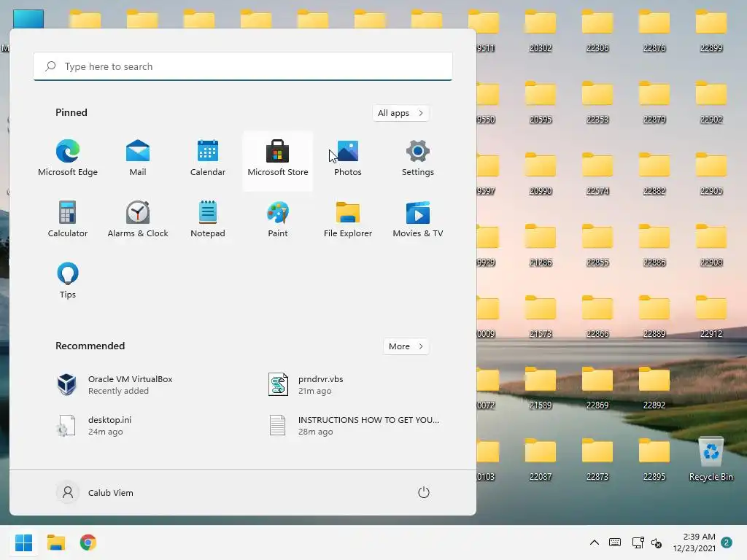Show More recommended items
747x560 pixels.
406,346
